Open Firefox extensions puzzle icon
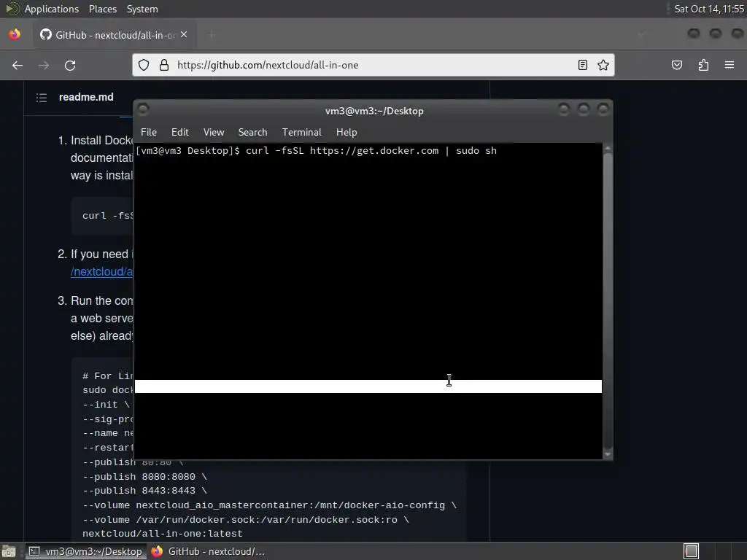 pos(703,65)
